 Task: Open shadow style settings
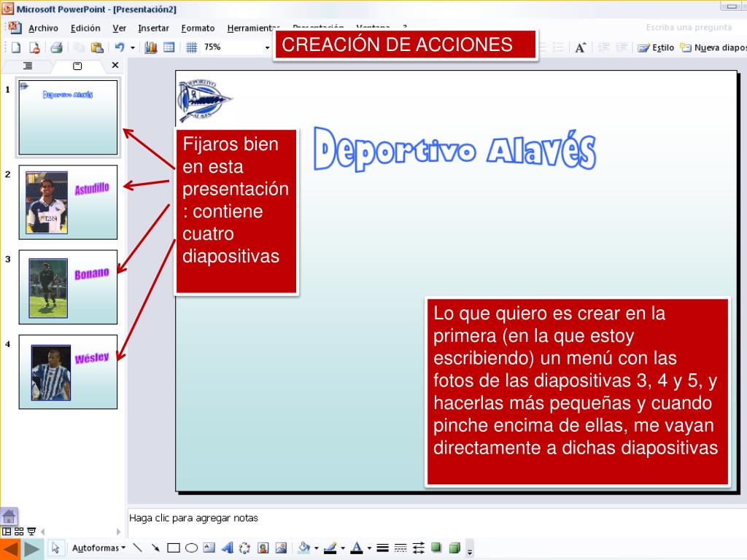[436, 548]
